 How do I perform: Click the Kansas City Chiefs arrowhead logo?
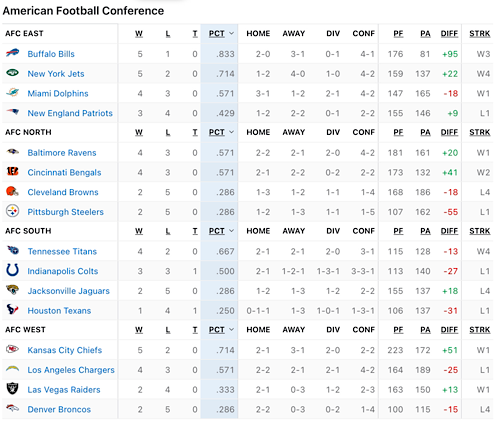click(13, 349)
